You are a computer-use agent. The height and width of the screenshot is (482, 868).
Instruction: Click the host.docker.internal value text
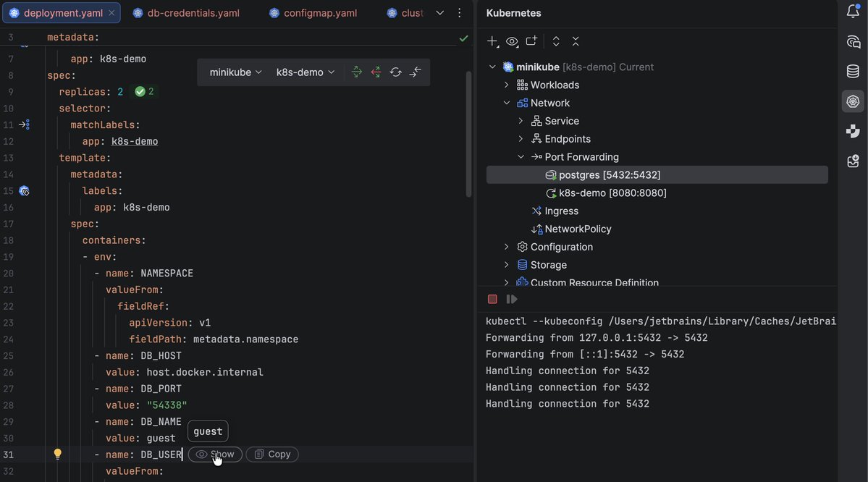click(x=205, y=373)
